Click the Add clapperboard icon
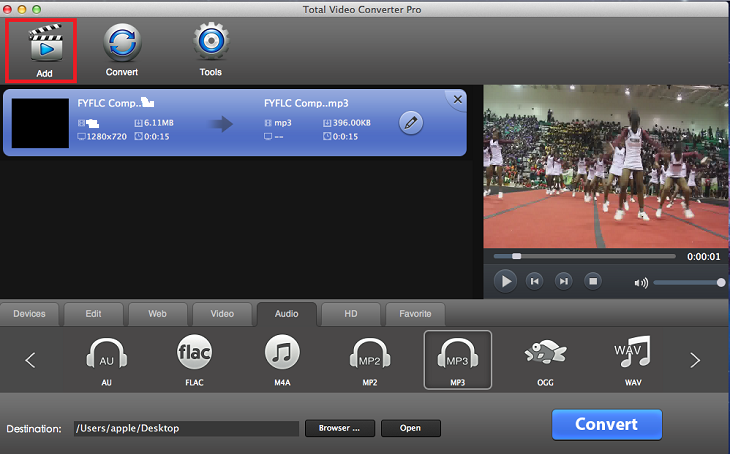Screen dimensions: 730x454 45,44
